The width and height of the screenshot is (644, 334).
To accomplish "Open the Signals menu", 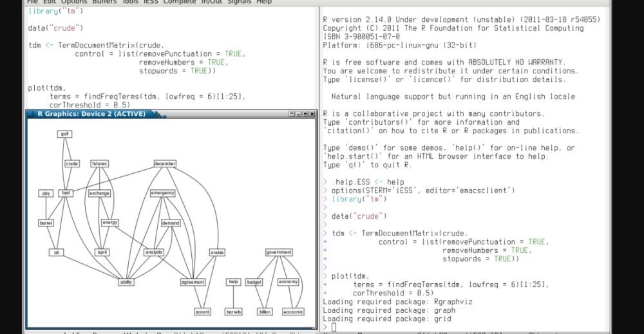I will point(238,2).
